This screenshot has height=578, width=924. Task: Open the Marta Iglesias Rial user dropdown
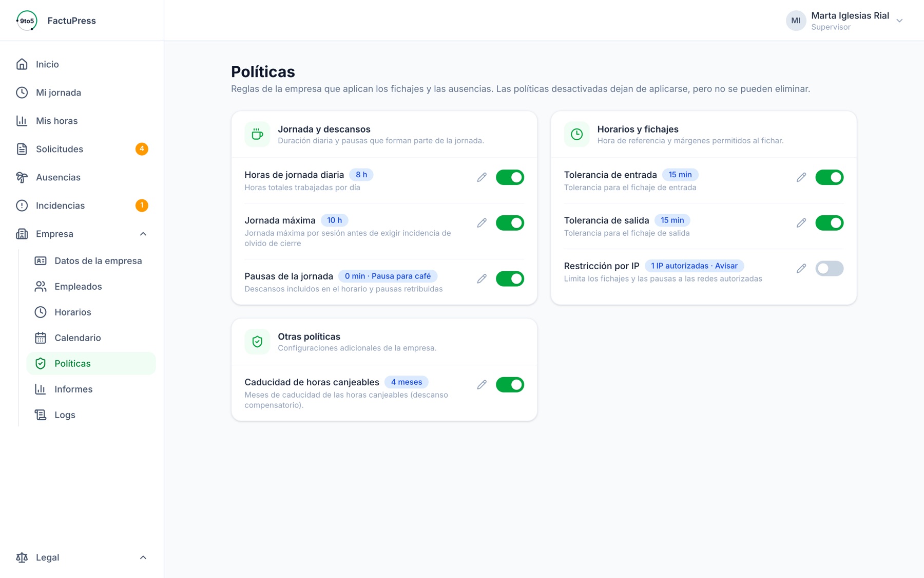pyautogui.click(x=844, y=21)
